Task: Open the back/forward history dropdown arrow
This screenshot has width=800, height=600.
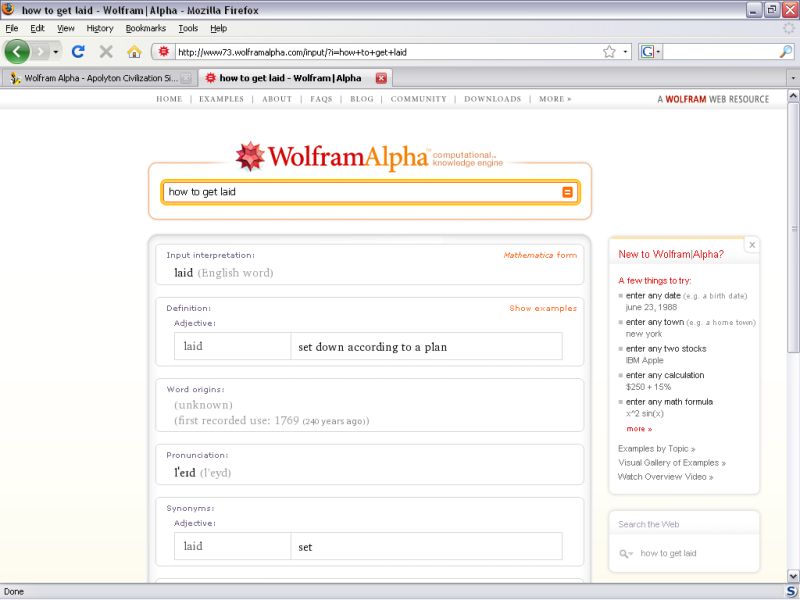Action: 56,51
